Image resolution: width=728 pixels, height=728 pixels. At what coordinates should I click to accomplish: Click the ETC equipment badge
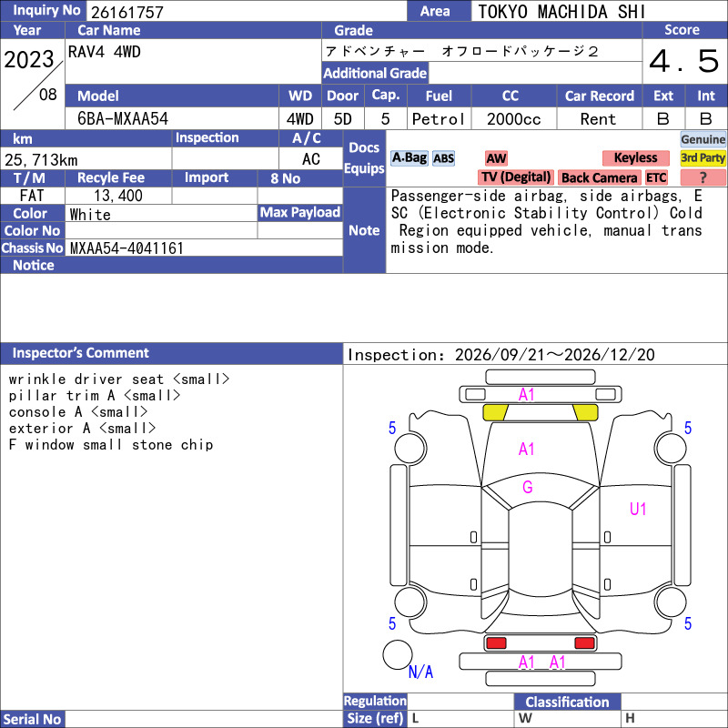(656, 177)
